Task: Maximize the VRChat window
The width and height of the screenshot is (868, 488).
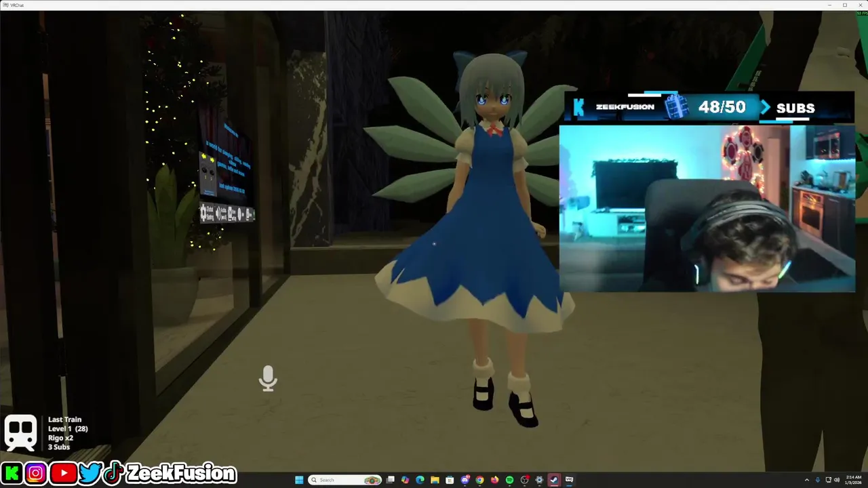Action: point(844,5)
